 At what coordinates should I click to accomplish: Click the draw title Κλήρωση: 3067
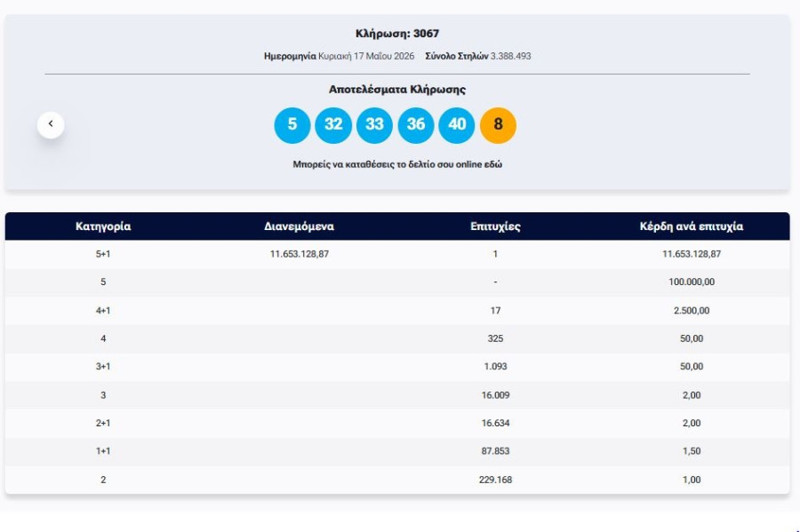pyautogui.click(x=397, y=34)
